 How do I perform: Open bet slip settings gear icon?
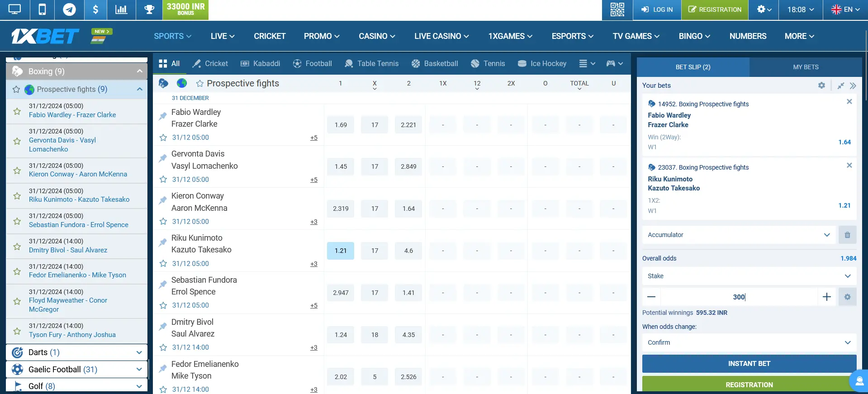point(821,85)
